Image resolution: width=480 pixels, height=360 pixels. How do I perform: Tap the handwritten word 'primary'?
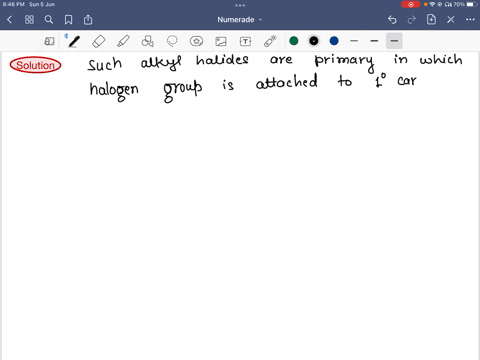click(x=344, y=62)
